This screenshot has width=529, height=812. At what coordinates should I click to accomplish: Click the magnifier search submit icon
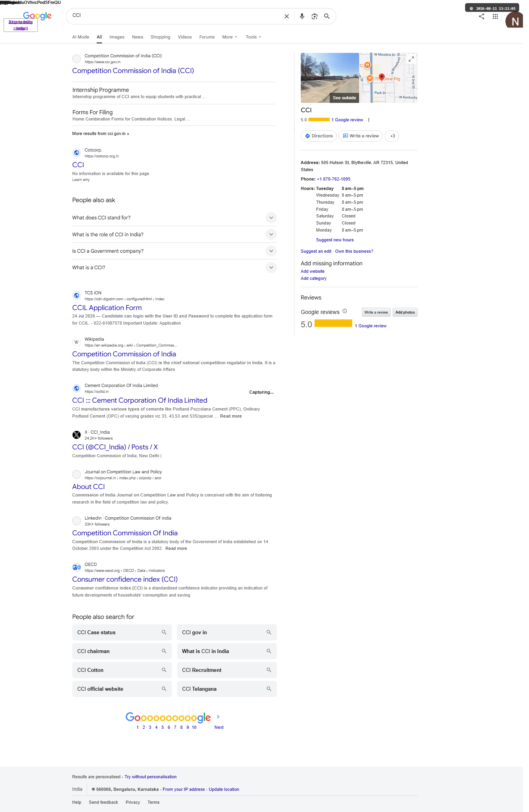point(327,16)
